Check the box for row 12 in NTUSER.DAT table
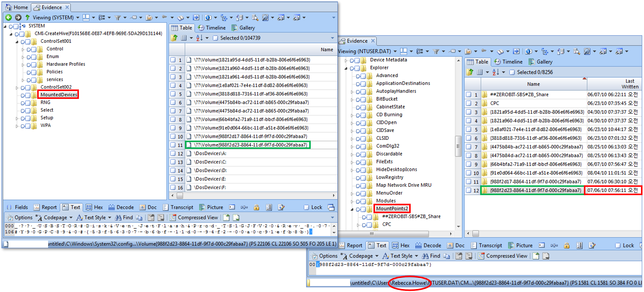 (x=469, y=190)
